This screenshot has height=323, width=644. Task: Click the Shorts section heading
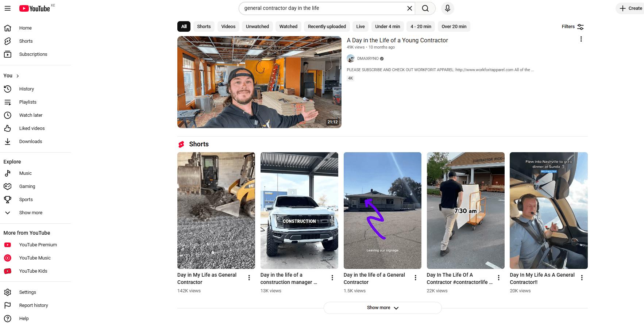pos(199,145)
